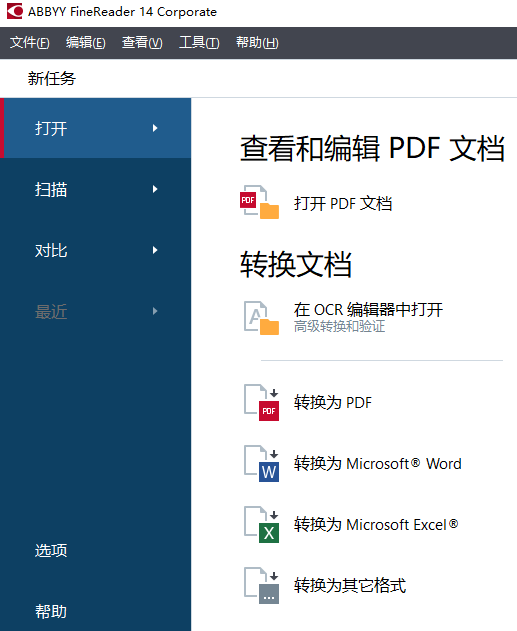Viewport: 517px width, 631px height.
Task: Select 扫描 in the sidebar
Action: 95,189
